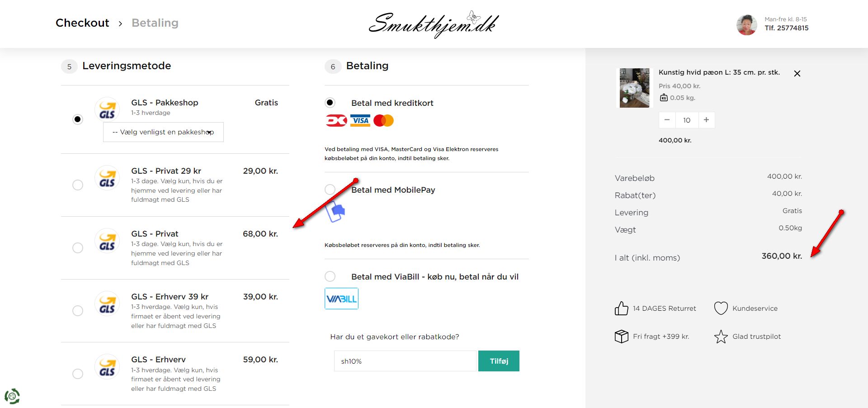Increase quantity with the plus button
Viewport: 868px width, 408px height.
point(706,120)
